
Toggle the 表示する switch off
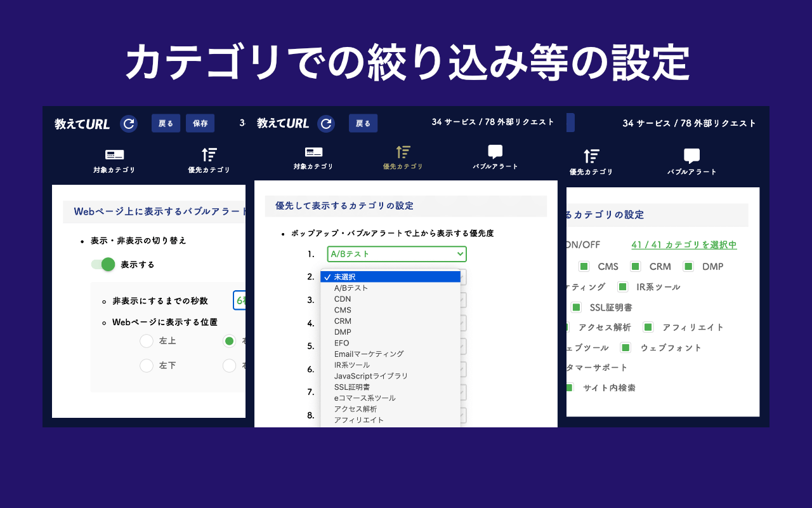click(x=103, y=264)
